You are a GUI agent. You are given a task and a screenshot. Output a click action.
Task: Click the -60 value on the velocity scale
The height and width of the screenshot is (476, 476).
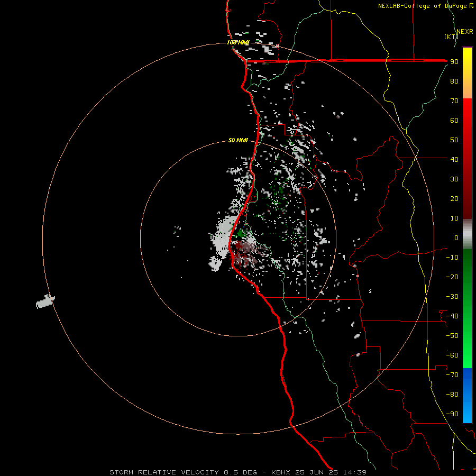[x=452, y=355]
